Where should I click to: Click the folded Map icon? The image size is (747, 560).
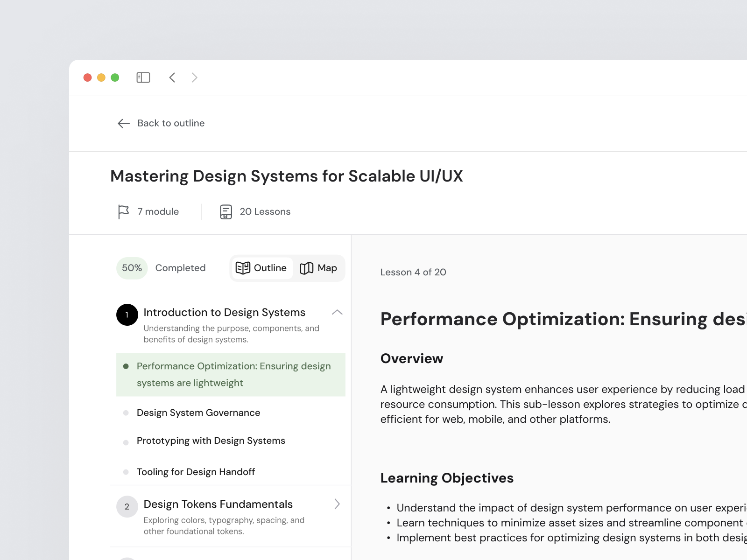point(306,268)
